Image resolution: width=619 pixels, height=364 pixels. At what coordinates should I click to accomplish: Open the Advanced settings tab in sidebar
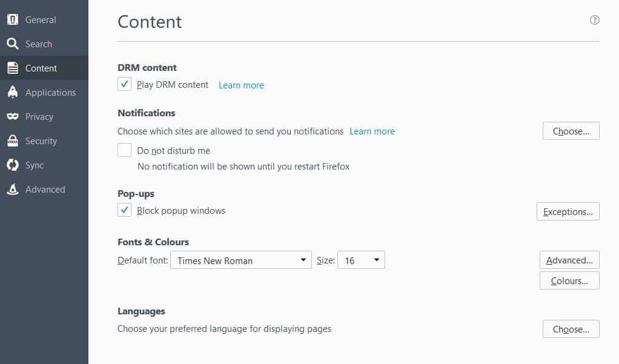[45, 190]
